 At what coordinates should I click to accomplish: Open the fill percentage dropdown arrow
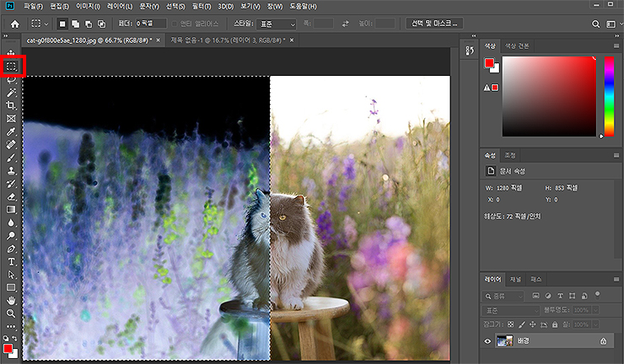click(x=595, y=324)
